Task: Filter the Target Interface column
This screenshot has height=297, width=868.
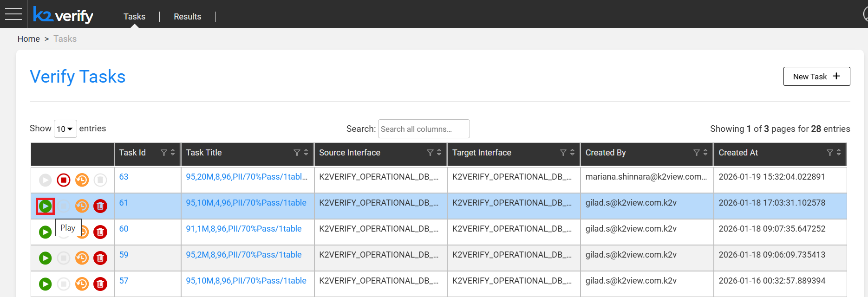Action: tap(563, 153)
